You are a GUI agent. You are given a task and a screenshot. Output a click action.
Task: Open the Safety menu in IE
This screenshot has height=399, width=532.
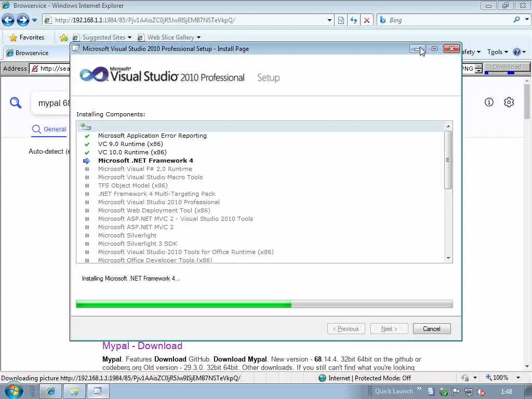471,52
